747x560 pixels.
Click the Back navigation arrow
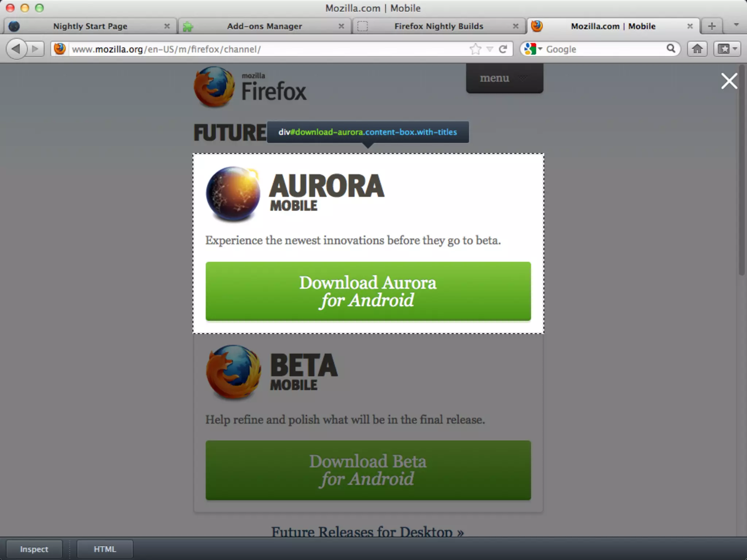(x=16, y=49)
